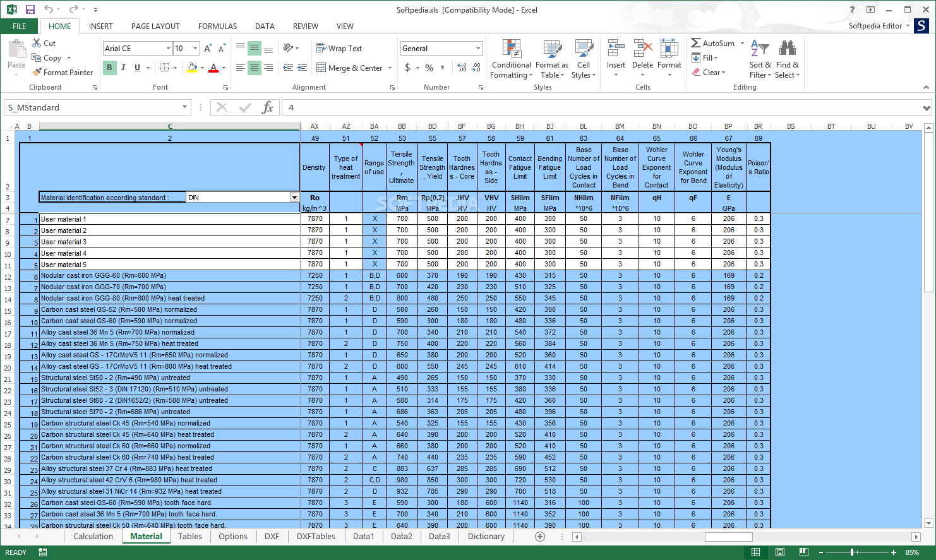Expand the General number format dropdown
936x560 pixels.
point(478,49)
